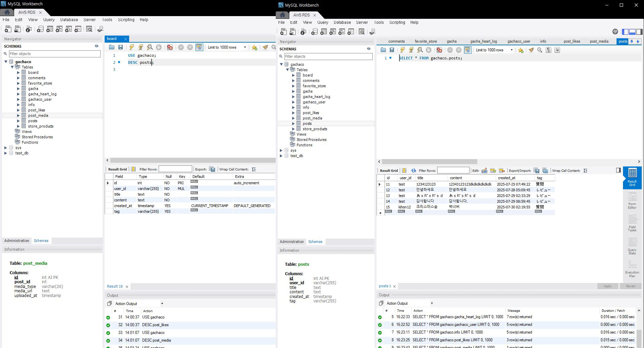Toggle result side panel button in right grid
This screenshot has width=644, height=348.
coord(619,170)
